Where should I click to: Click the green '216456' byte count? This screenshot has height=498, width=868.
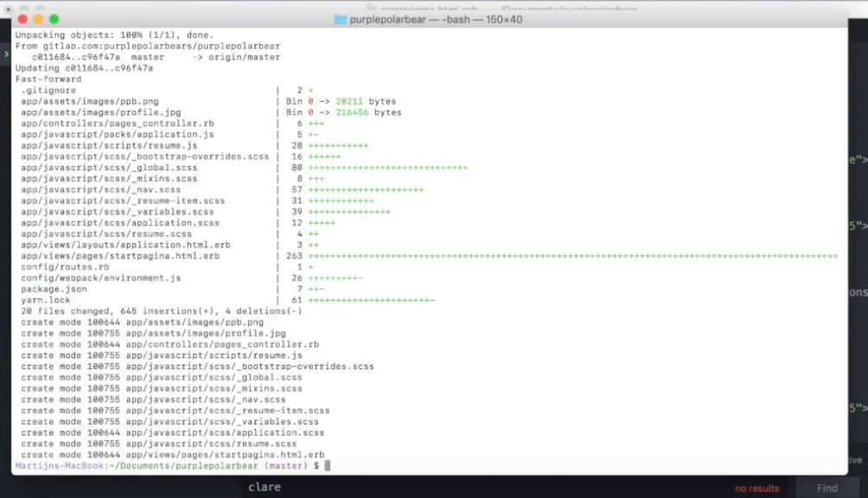point(352,112)
